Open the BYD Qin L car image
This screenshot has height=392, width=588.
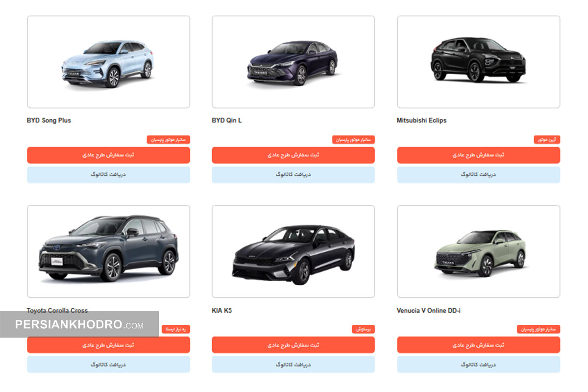pos(293,62)
